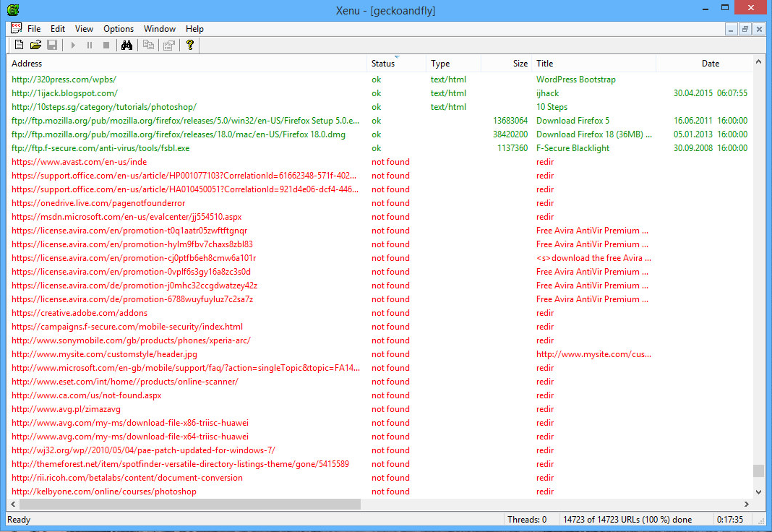Click the horizontal scrollbar right arrow
The width and height of the screenshot is (772, 532).
pyautogui.click(x=747, y=505)
